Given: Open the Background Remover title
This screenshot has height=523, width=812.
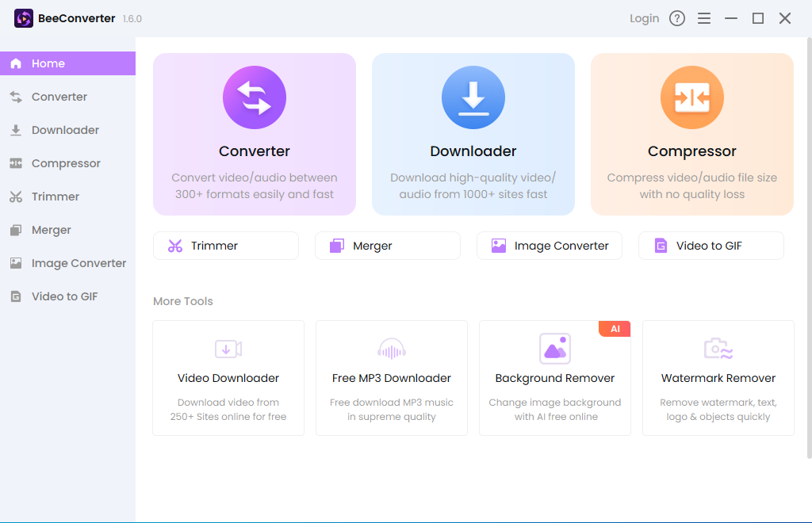Looking at the screenshot, I should (555, 378).
